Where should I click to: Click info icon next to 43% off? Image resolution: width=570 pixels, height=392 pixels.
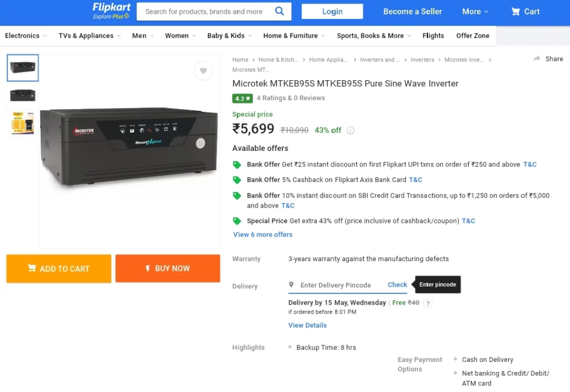point(350,130)
